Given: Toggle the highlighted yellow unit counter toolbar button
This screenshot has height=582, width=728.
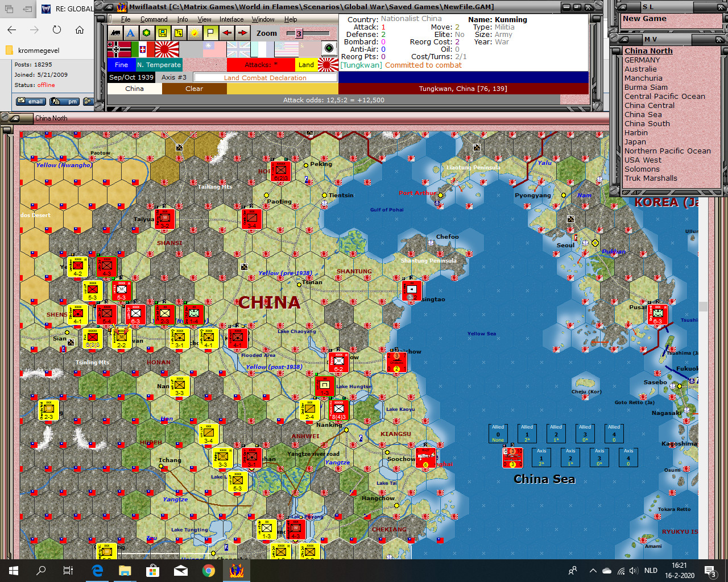Looking at the screenshot, I should pyautogui.click(x=163, y=33).
